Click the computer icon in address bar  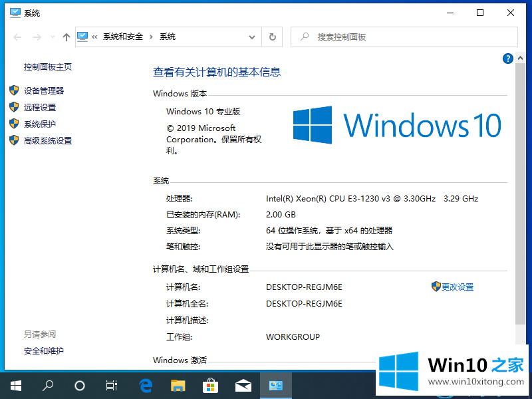(x=82, y=37)
